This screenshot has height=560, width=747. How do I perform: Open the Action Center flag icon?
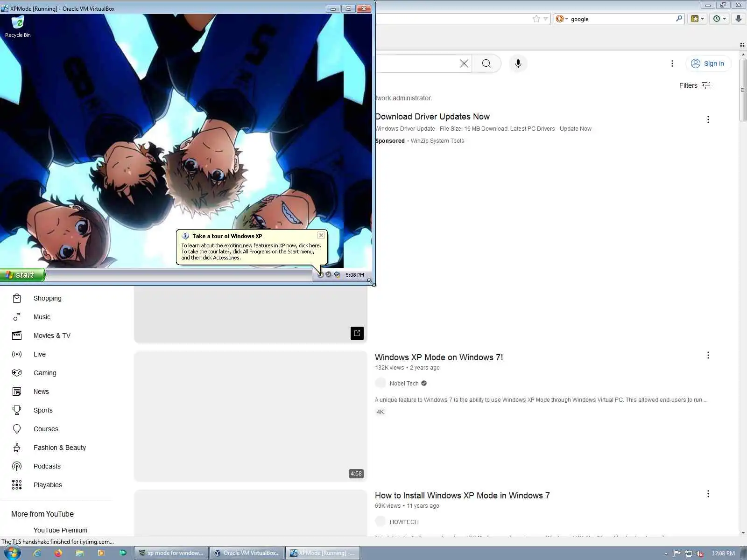(677, 553)
